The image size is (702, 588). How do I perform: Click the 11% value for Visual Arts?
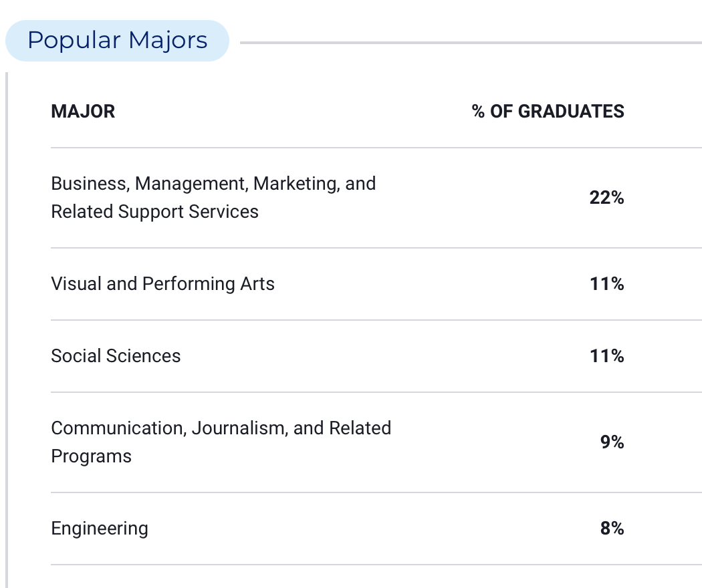pyautogui.click(x=606, y=284)
